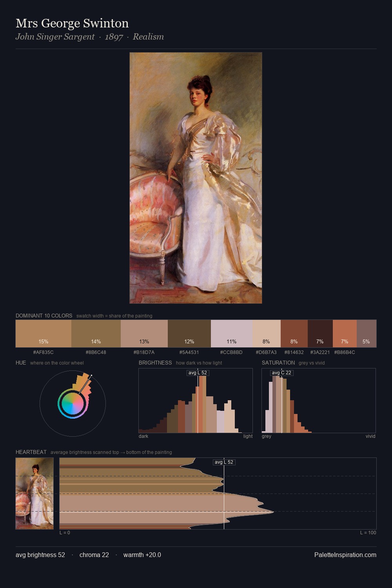Click the 'avg C 22' saturation label

pyautogui.click(x=282, y=373)
